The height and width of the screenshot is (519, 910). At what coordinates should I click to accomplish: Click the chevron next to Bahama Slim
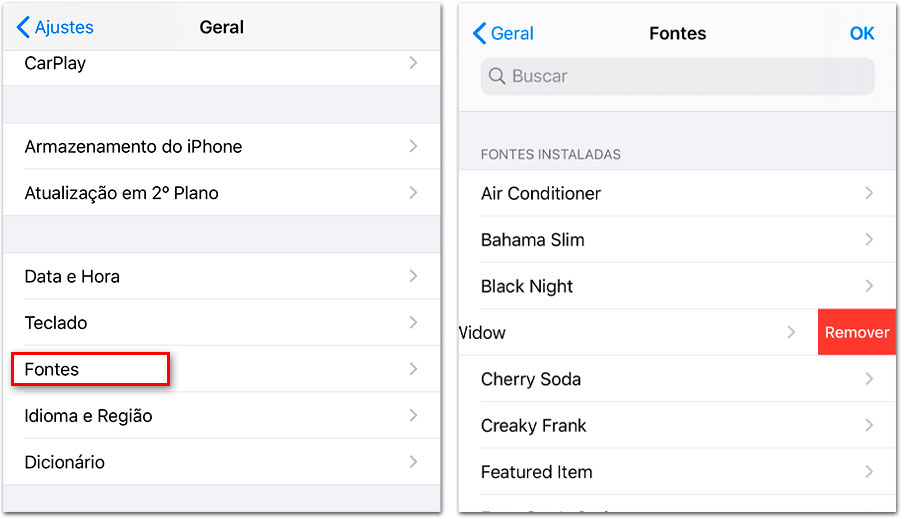869,239
